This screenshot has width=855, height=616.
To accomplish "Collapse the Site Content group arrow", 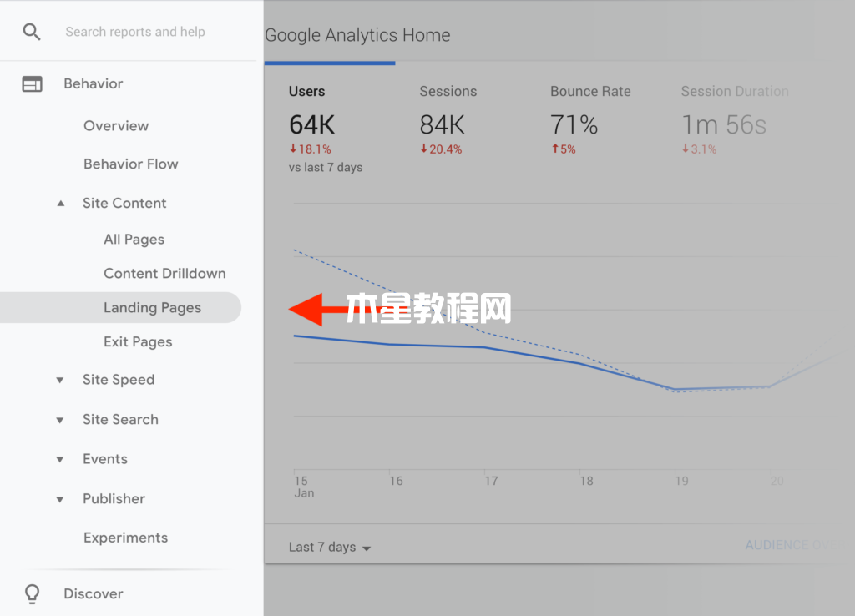I will (60, 204).
